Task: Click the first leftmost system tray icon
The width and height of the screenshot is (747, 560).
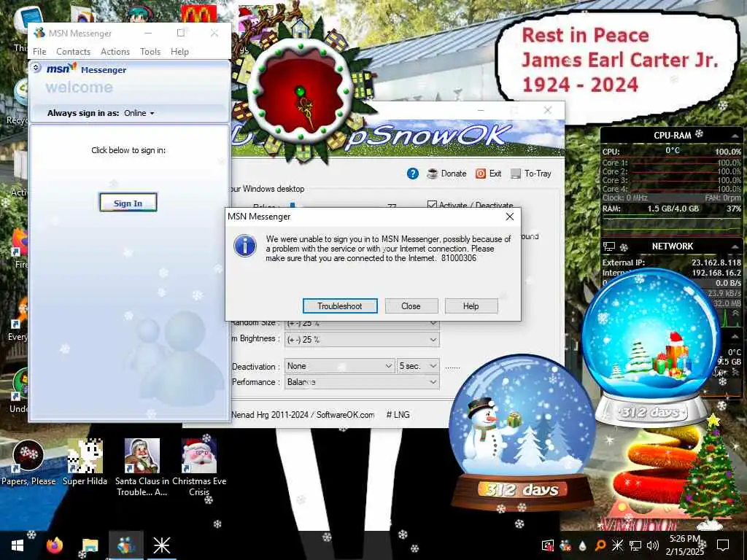Action: pos(548,545)
